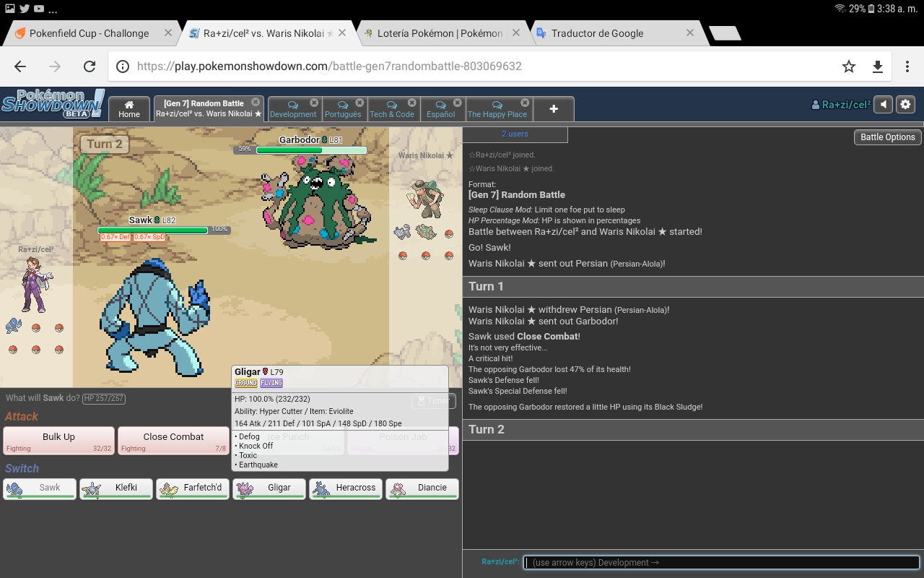Viewport: 924px width, 578px height.
Task: Open the YouTube notification icon
Action: (x=39, y=9)
